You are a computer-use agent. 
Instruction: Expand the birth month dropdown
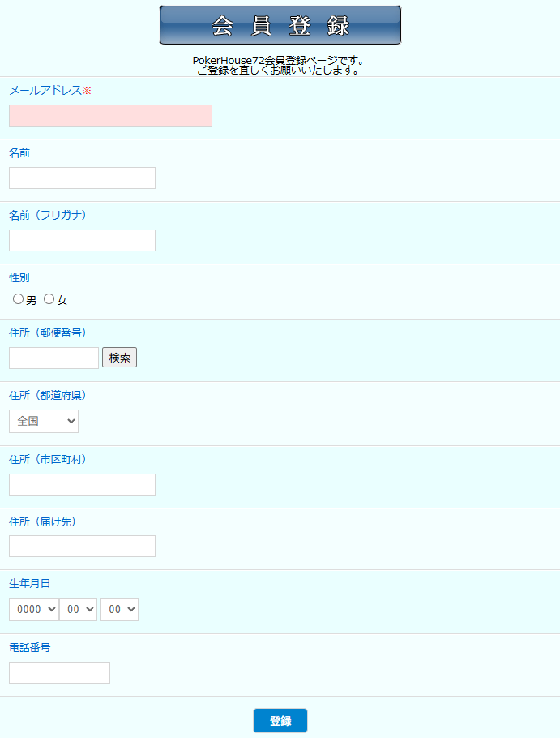click(78, 609)
